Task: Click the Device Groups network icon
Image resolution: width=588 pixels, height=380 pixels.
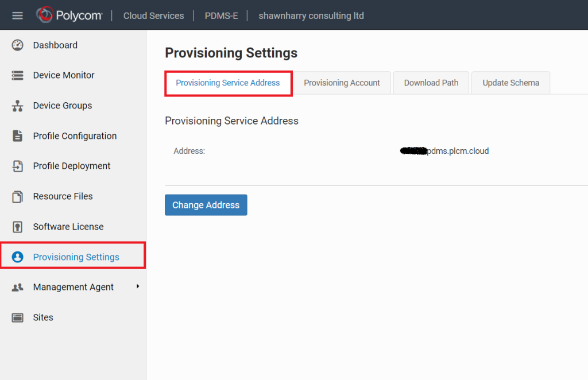Action: pos(17,106)
